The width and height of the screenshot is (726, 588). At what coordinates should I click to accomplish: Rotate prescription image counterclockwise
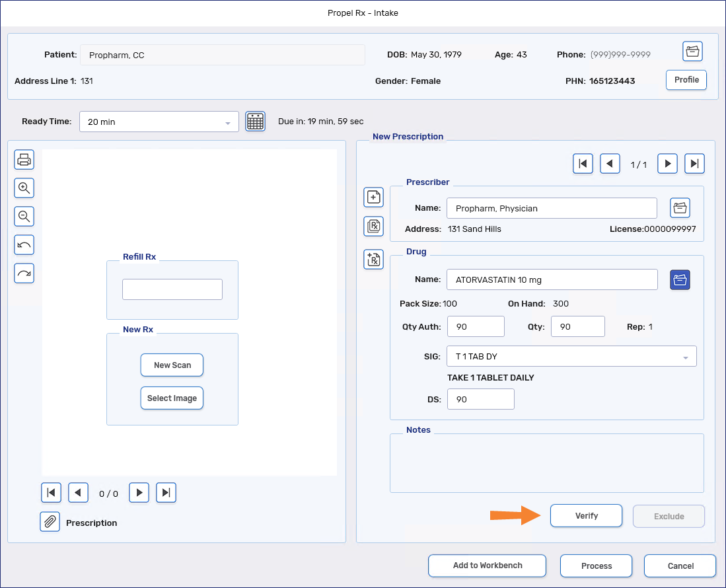[x=24, y=245]
